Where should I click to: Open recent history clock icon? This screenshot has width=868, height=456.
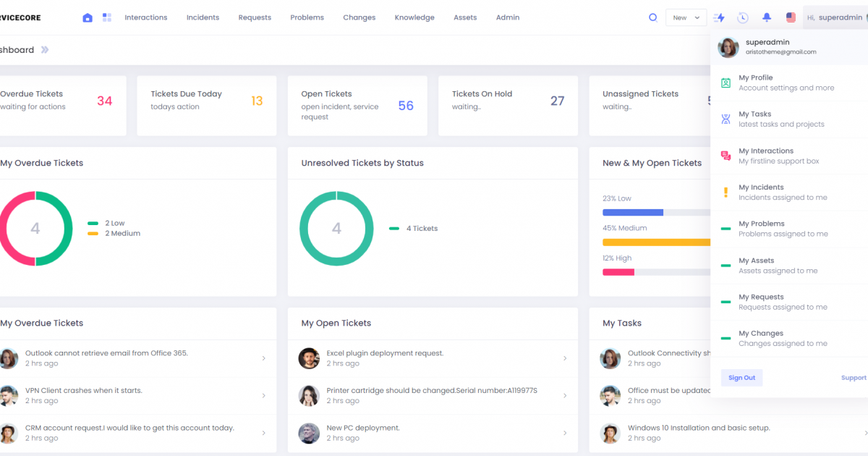click(x=743, y=17)
